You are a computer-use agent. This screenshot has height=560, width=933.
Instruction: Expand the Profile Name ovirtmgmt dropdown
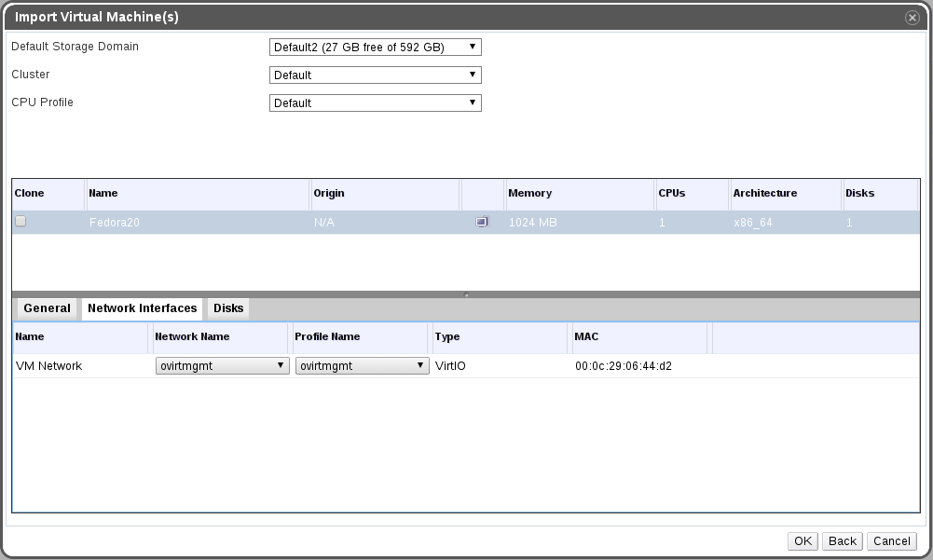(362, 366)
